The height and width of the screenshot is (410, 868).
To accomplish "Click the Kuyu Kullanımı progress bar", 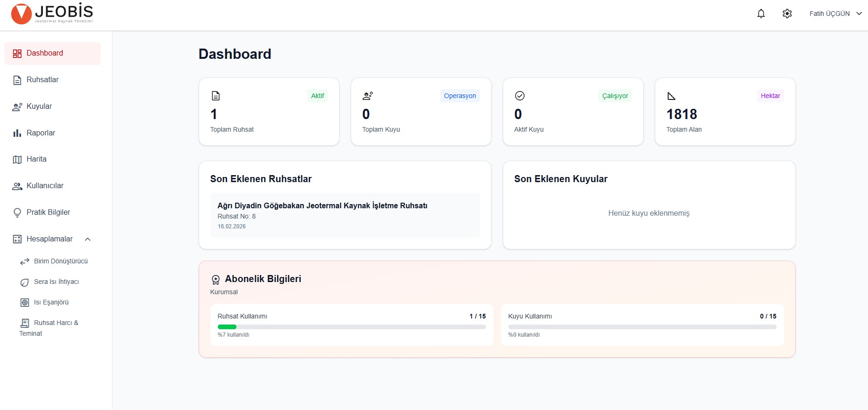I will click(x=642, y=327).
